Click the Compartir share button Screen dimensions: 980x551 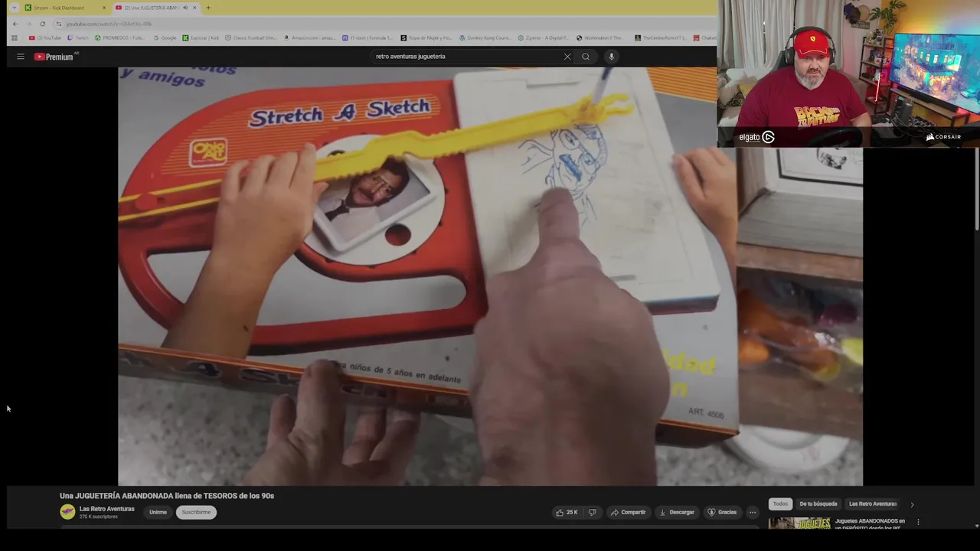(x=628, y=512)
